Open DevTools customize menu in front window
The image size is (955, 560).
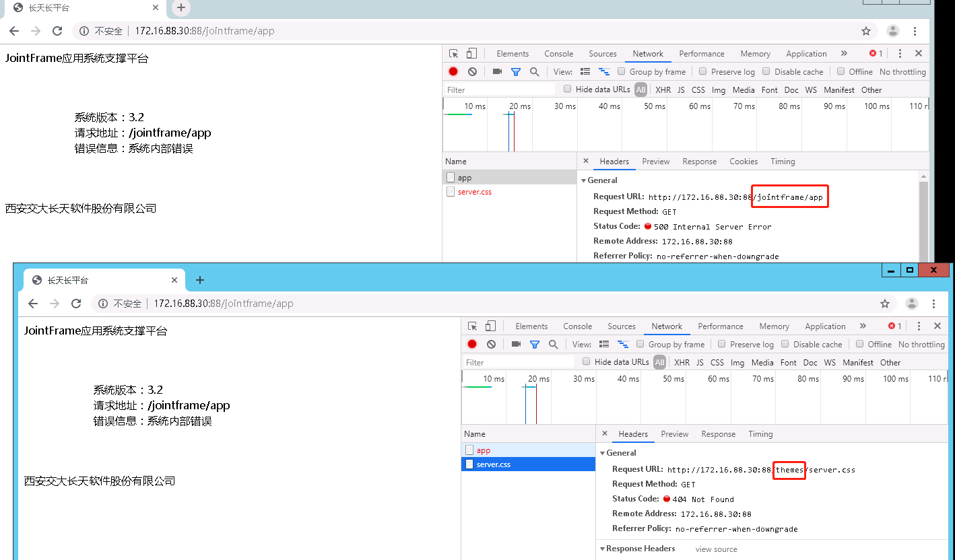click(x=919, y=326)
